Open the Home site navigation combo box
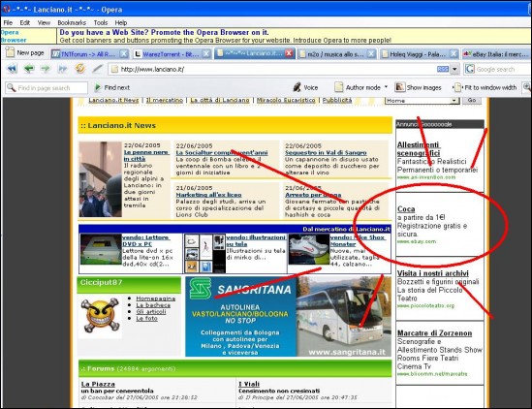The width and height of the screenshot is (532, 409). (x=422, y=101)
